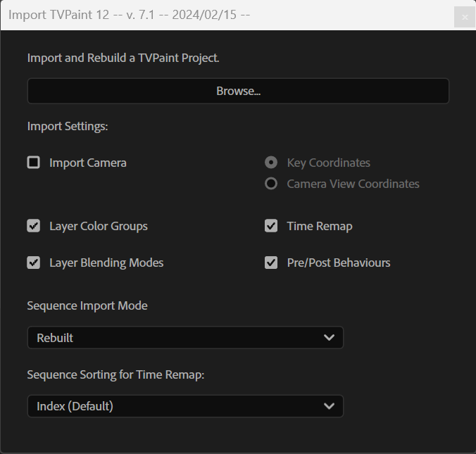This screenshot has width=476, height=454.
Task: Click the Pre/Post Behaviours label
Action: pyautogui.click(x=339, y=263)
